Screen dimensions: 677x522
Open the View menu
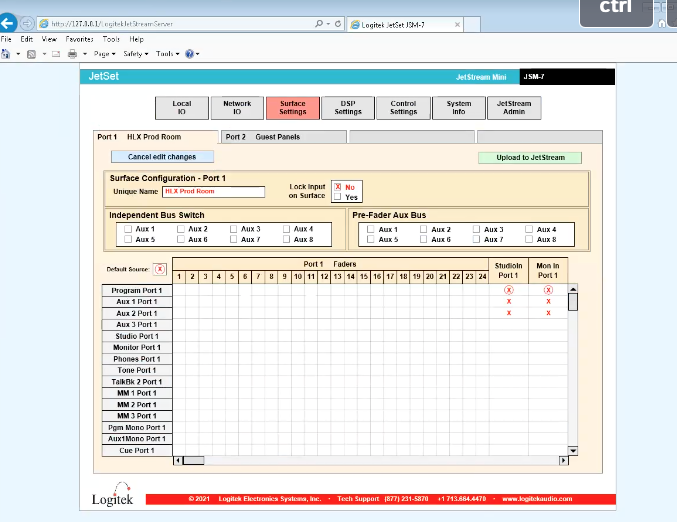tap(49, 39)
